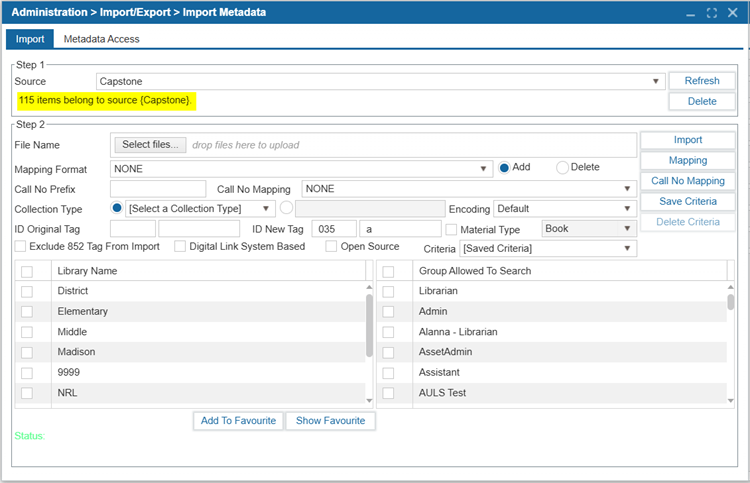Click the Call No Prefix field

coord(158,189)
